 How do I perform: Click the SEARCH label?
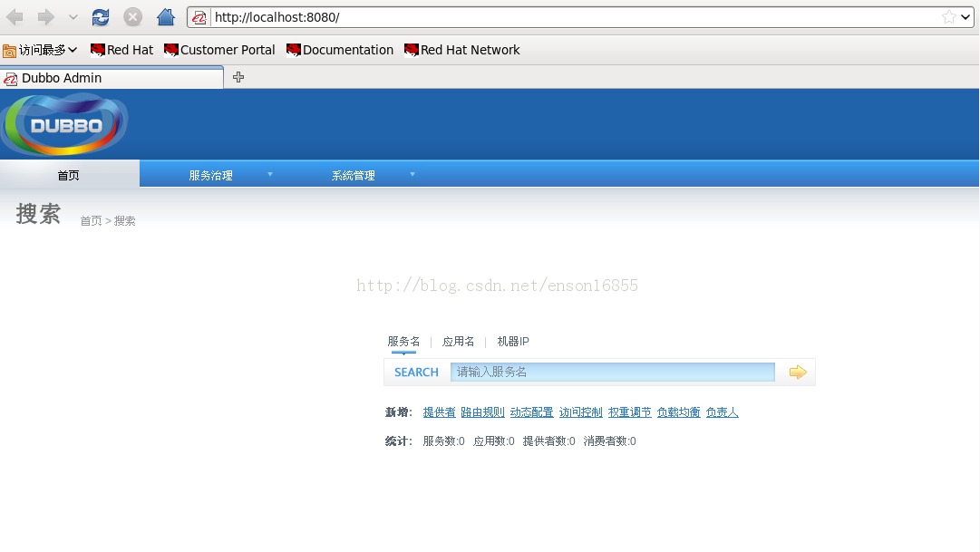(416, 372)
